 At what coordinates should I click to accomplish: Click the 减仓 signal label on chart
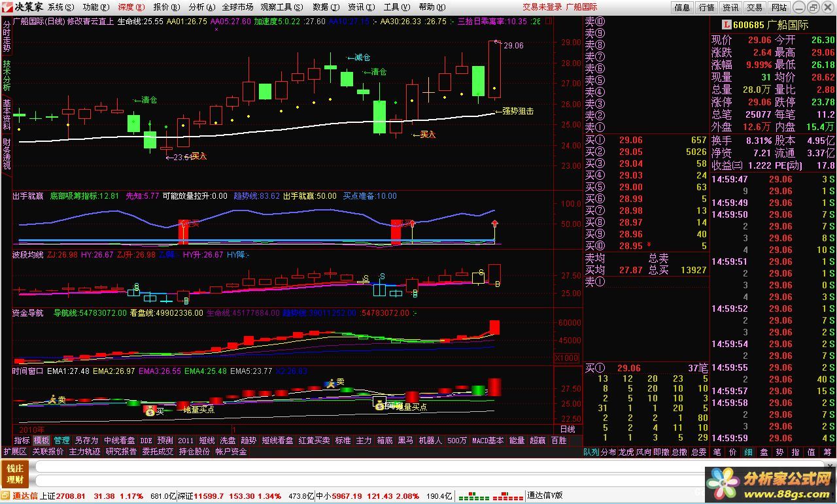(358, 58)
